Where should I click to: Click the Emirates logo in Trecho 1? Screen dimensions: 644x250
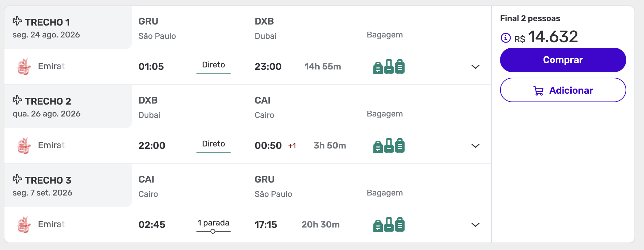pos(24,66)
